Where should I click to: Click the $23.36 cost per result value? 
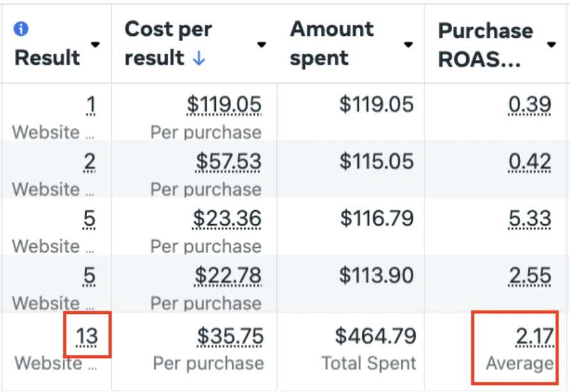click(x=227, y=218)
